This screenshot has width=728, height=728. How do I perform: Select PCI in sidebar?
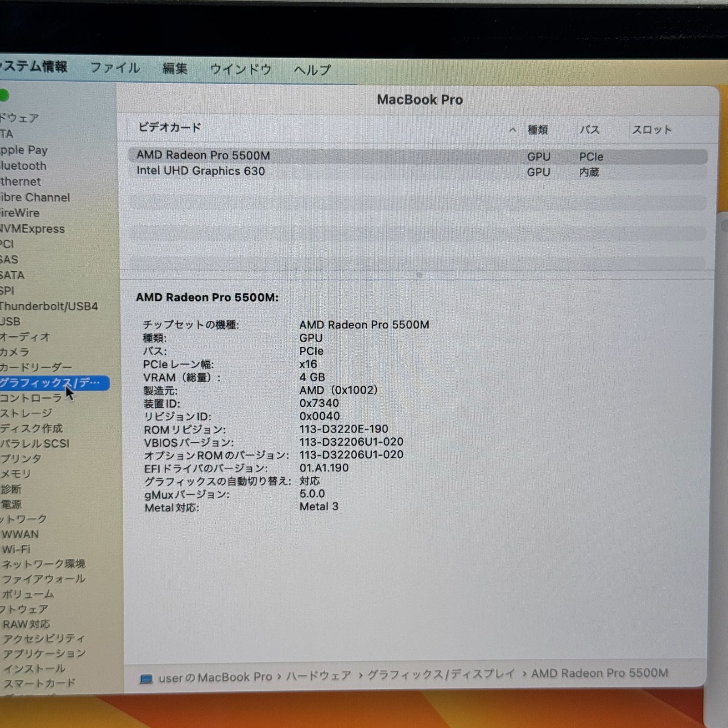pos(7,244)
